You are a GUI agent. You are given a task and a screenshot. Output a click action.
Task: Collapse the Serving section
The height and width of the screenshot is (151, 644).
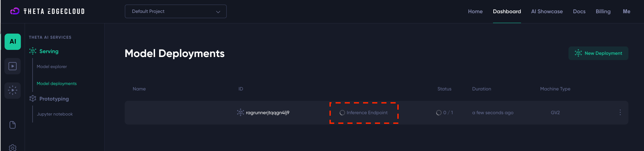coord(49,51)
